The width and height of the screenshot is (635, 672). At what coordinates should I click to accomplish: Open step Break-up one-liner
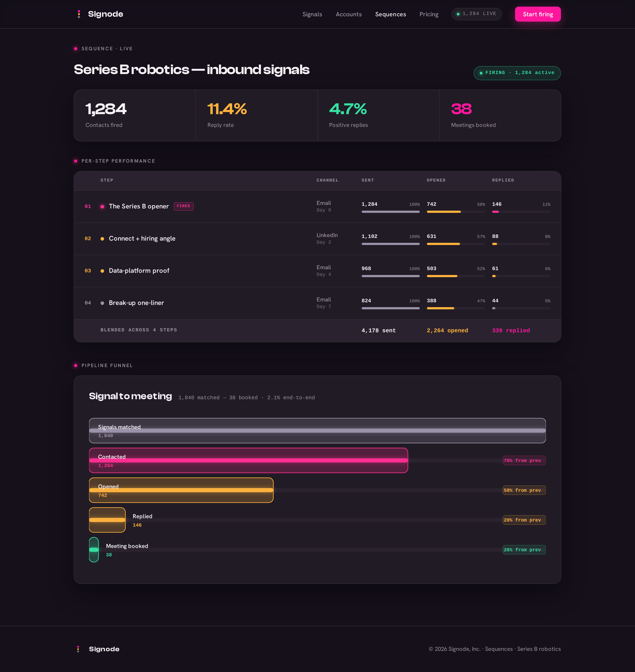[x=136, y=303]
